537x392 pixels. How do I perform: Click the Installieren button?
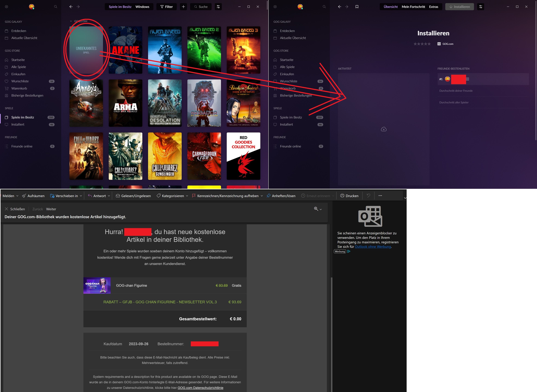[x=459, y=7]
